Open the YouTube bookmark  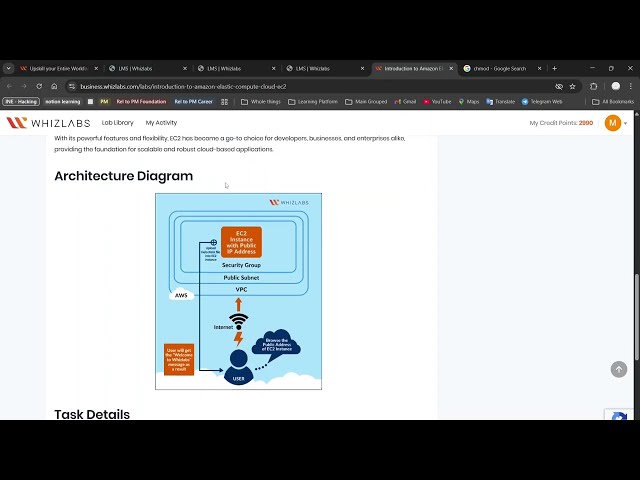pyautogui.click(x=437, y=102)
